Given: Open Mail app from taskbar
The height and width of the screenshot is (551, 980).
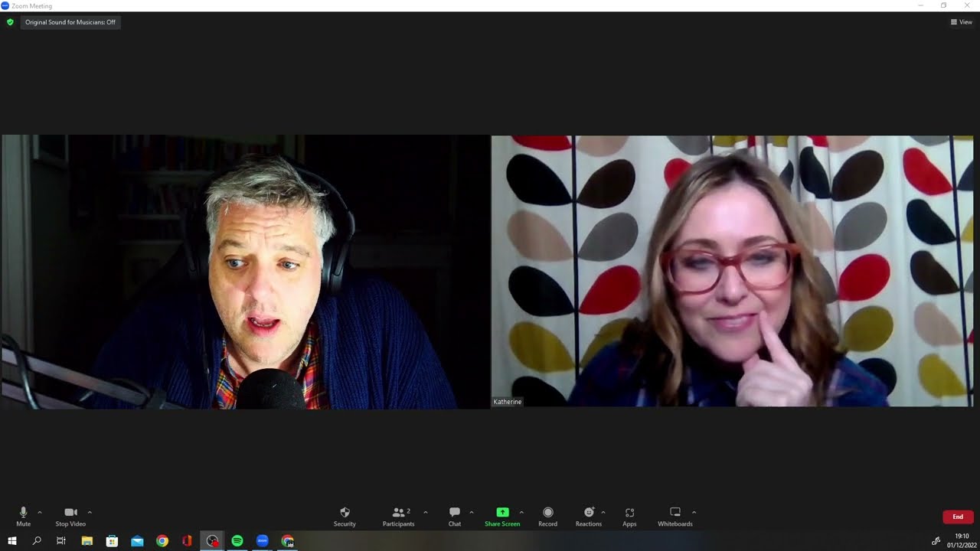Looking at the screenshot, I should click(137, 541).
